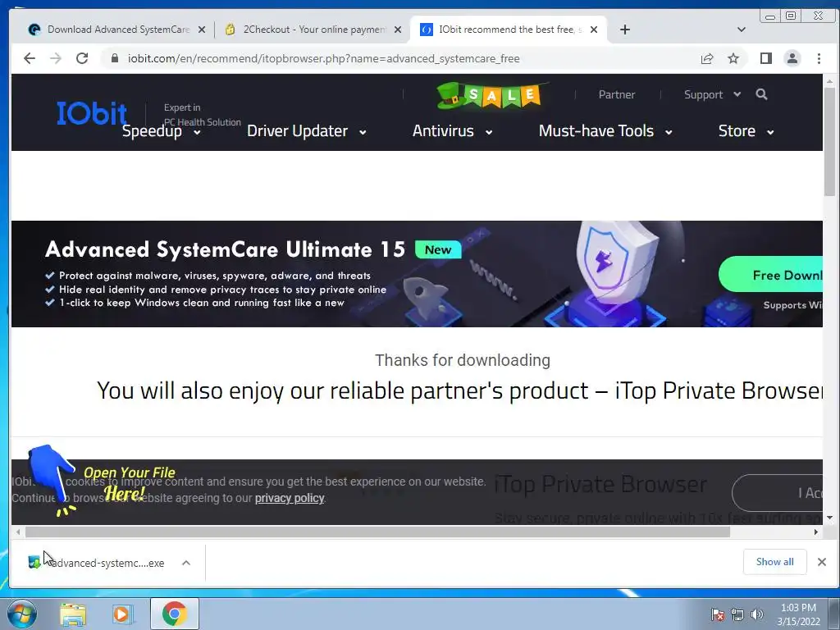Close the 2Checkout tab

pyautogui.click(x=398, y=30)
